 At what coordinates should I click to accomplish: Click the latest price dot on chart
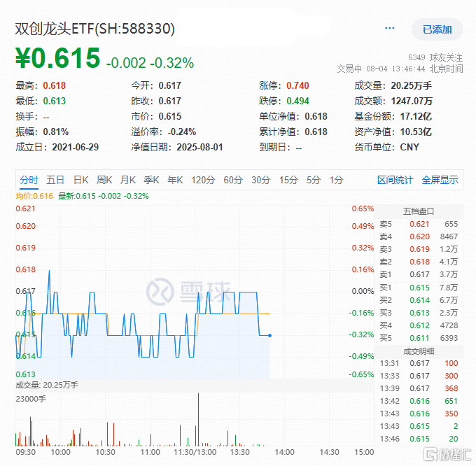pos(270,335)
